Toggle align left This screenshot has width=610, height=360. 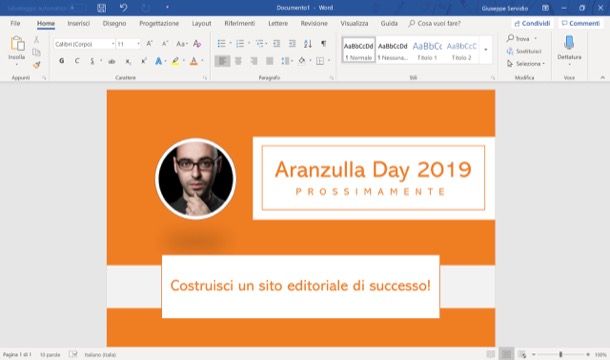tap(223, 61)
